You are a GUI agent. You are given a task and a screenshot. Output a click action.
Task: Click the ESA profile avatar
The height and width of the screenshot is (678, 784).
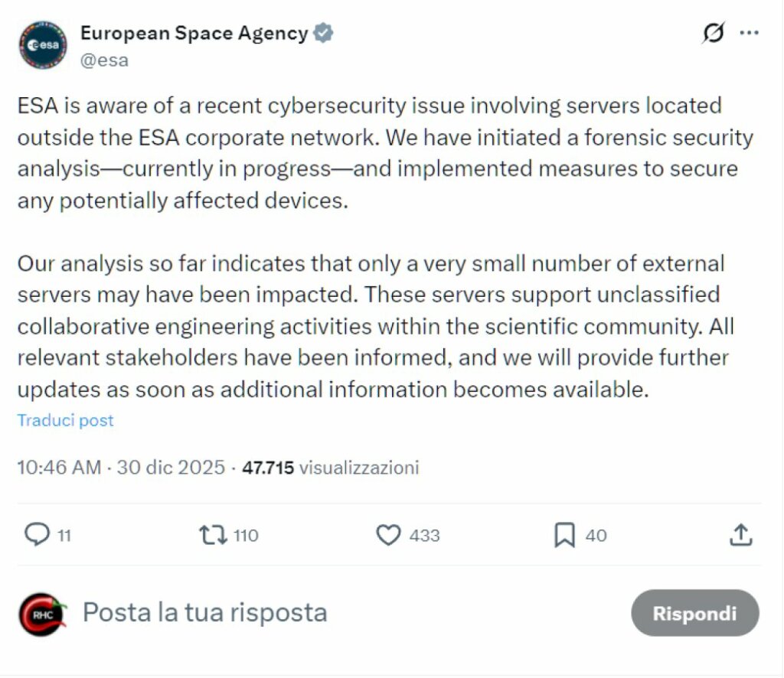click(x=44, y=45)
